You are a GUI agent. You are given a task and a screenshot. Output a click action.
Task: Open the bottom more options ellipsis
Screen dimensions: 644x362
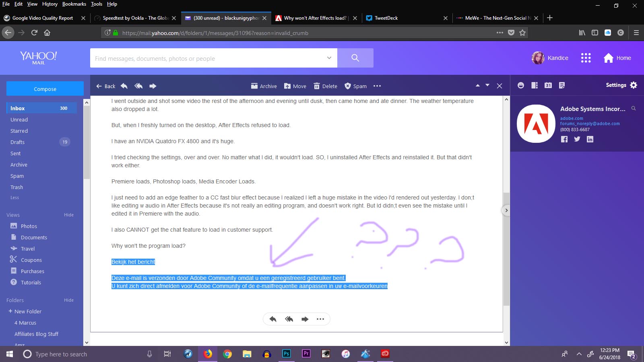(320, 319)
